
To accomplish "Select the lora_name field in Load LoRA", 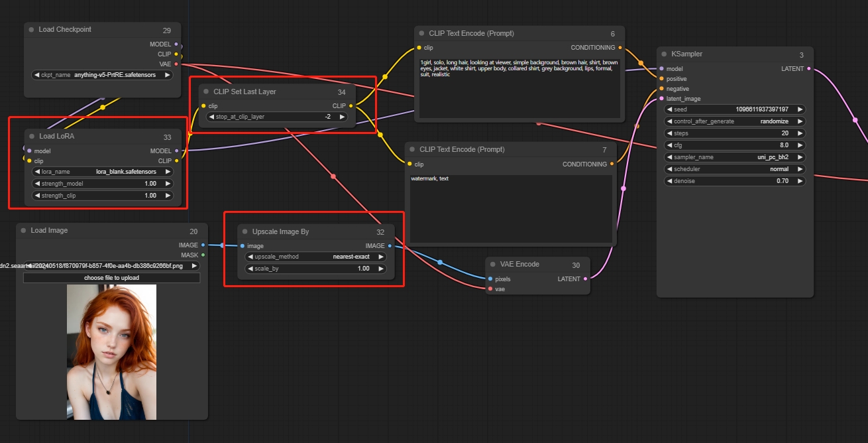I will click(x=103, y=171).
